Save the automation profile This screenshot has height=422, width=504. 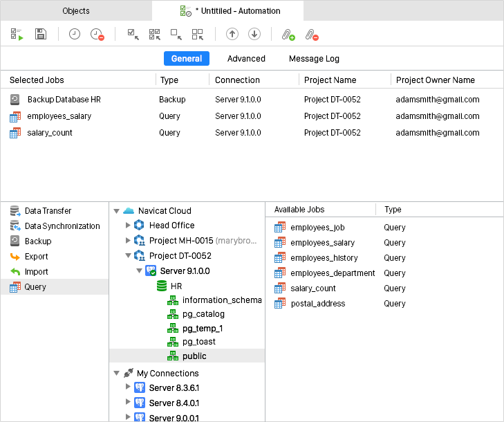point(41,34)
